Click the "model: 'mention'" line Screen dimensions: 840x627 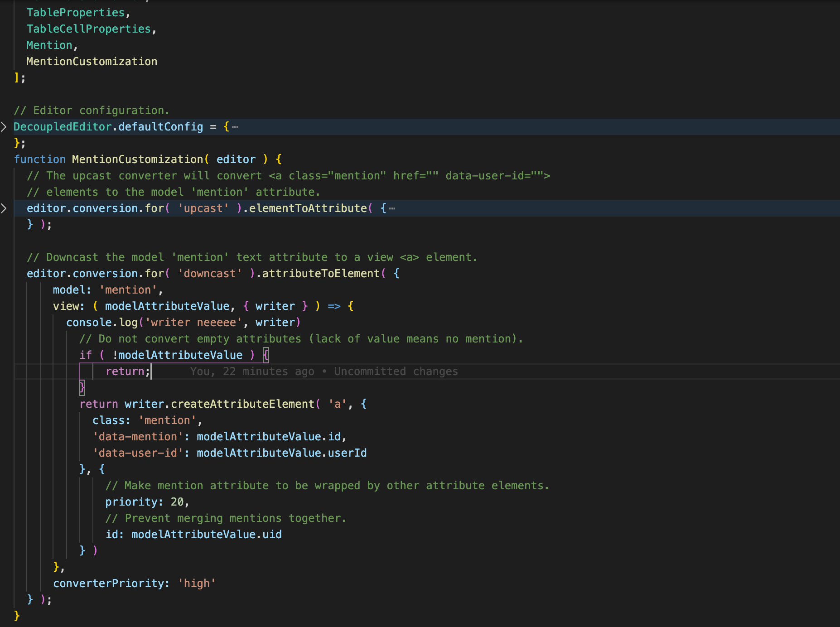pos(108,290)
